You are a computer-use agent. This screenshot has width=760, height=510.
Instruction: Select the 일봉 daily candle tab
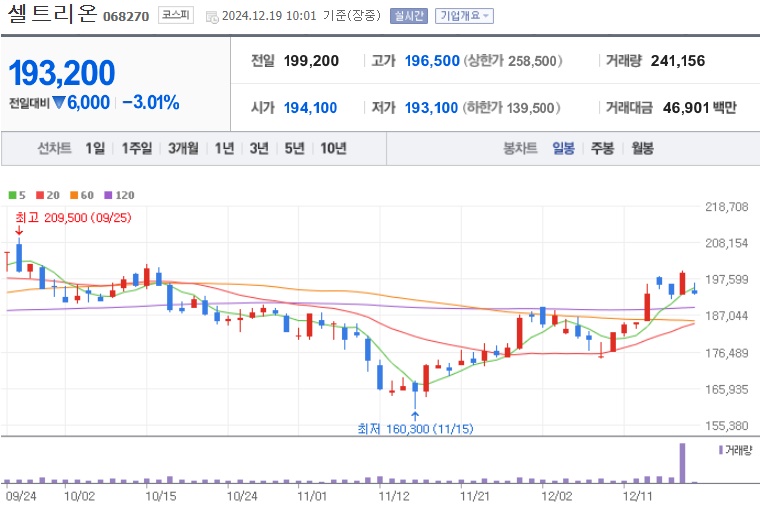(563, 148)
